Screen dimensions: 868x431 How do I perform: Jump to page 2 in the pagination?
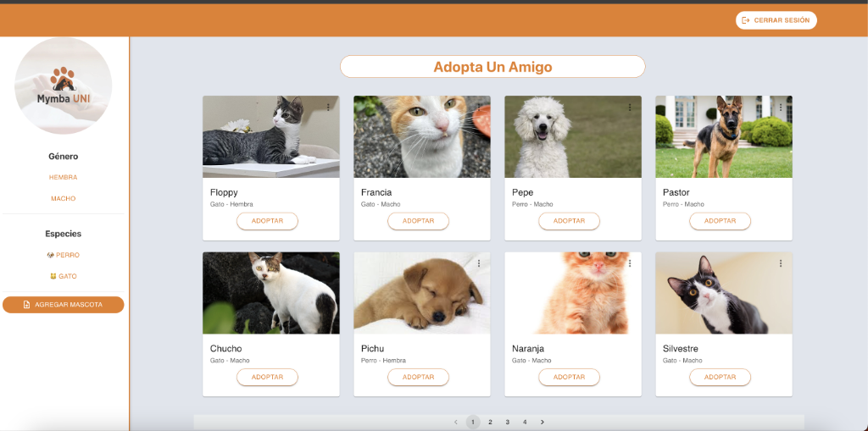coord(490,423)
